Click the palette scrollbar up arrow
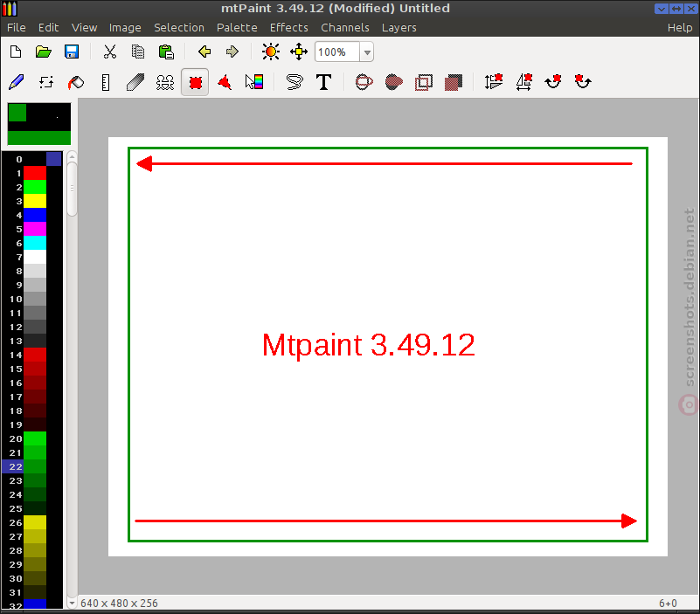700x614 pixels. (72, 156)
